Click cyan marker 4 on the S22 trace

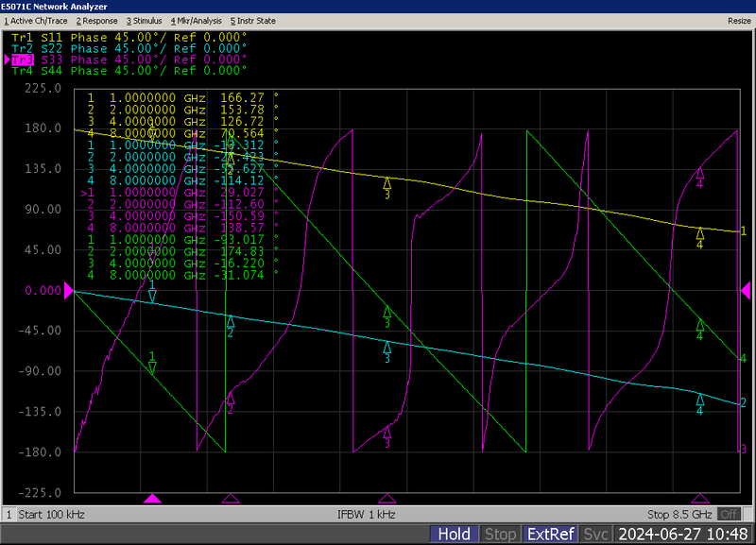point(700,400)
